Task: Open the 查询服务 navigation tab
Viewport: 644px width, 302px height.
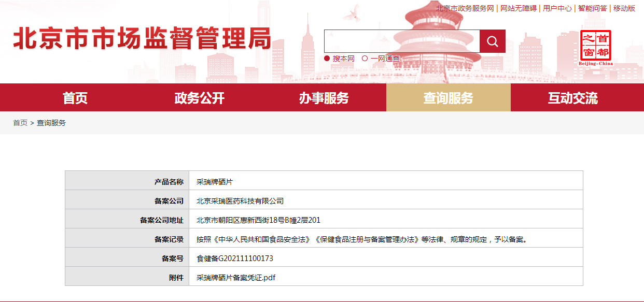Action: [x=449, y=97]
